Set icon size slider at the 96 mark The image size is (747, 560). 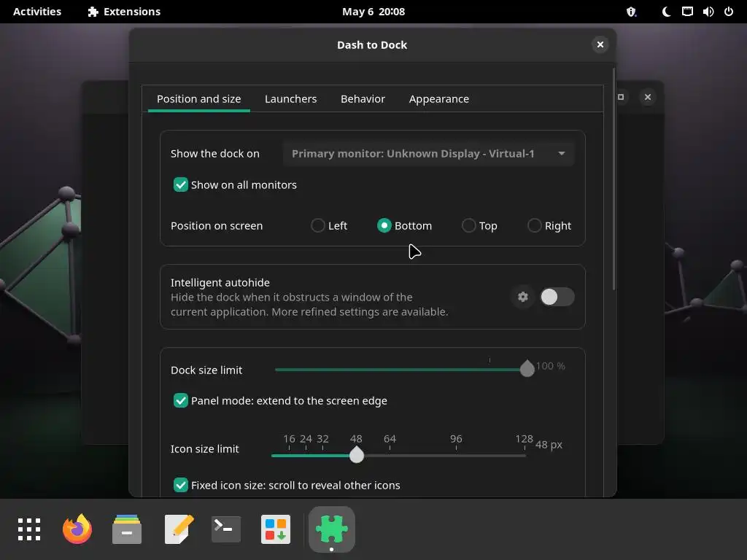456,455
